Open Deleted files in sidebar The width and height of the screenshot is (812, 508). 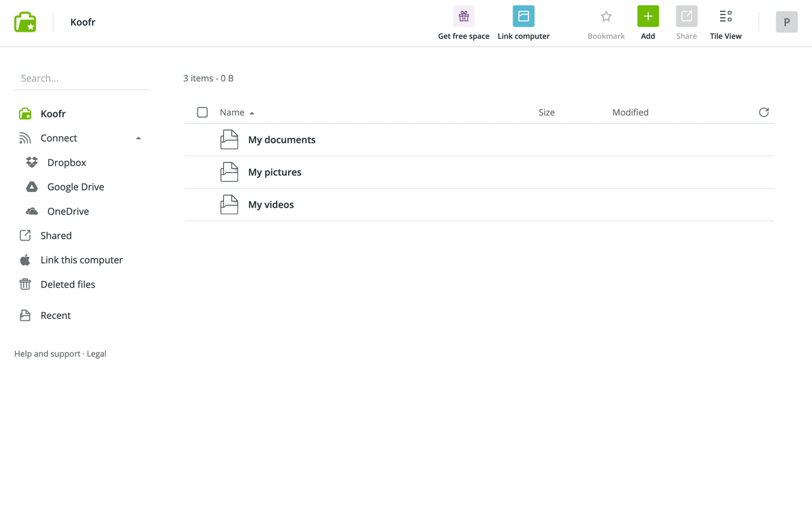[67, 284]
